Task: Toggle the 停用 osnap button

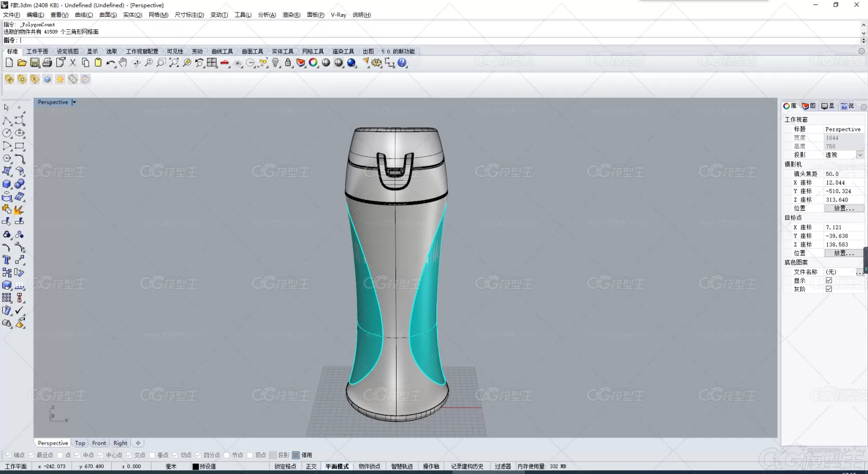Action: coord(296,455)
